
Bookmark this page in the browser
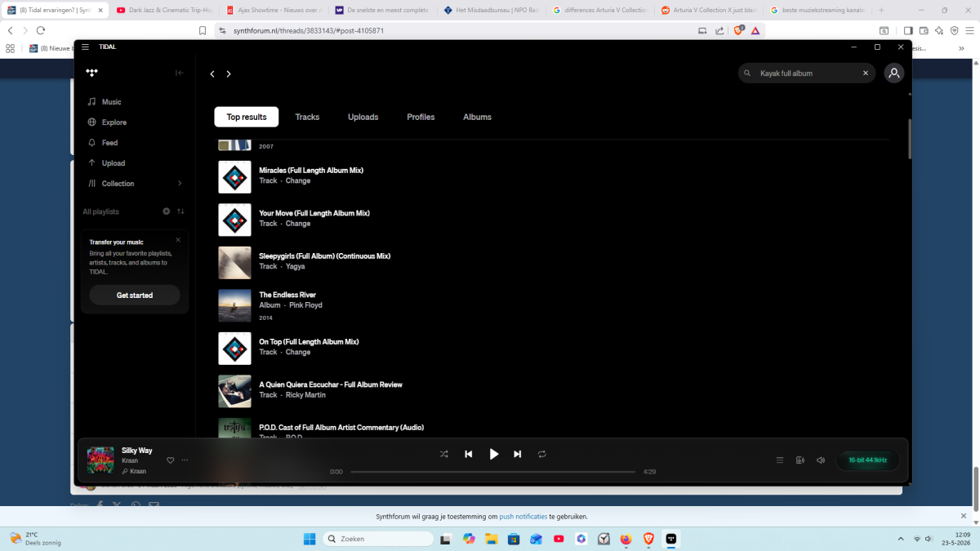click(203, 30)
